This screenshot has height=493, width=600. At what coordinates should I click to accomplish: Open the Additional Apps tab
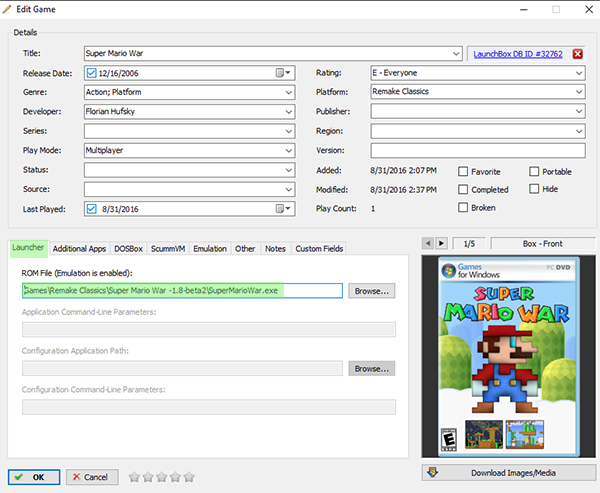(79, 249)
